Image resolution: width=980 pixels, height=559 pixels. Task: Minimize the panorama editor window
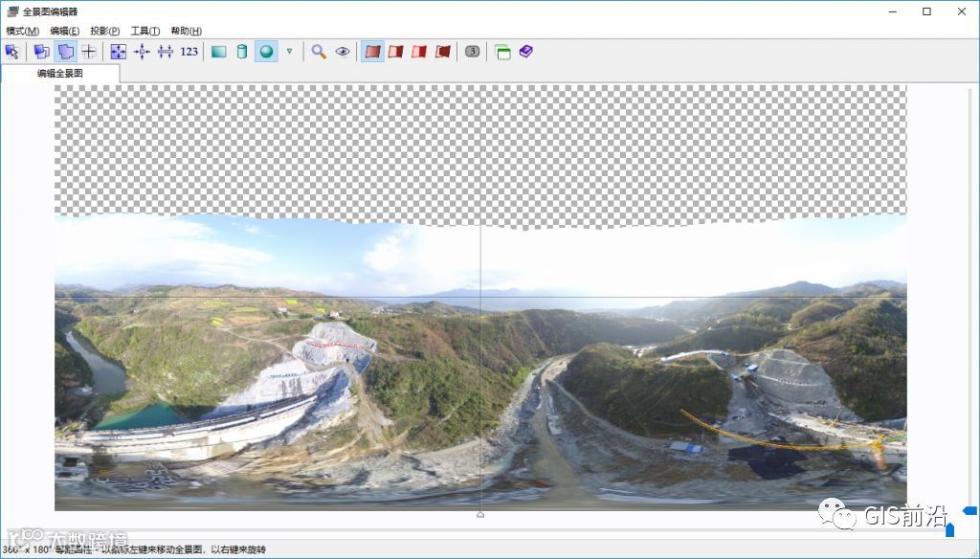[x=894, y=11]
